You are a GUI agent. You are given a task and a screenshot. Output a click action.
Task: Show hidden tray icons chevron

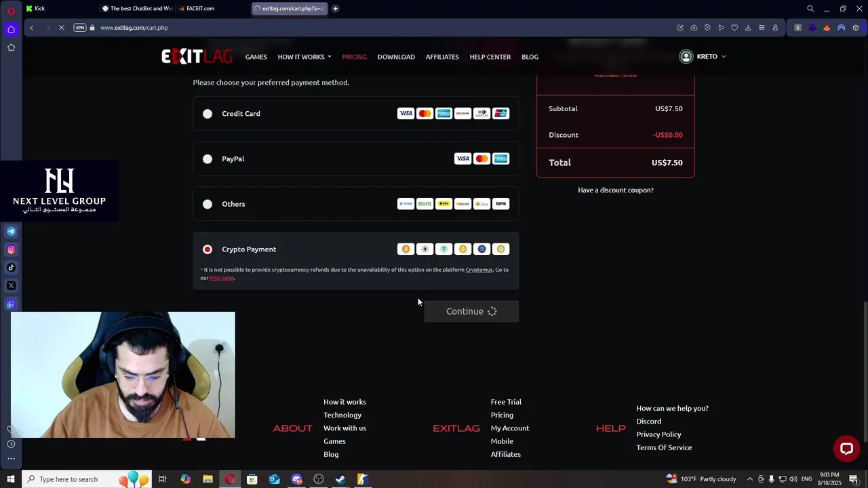click(749, 479)
